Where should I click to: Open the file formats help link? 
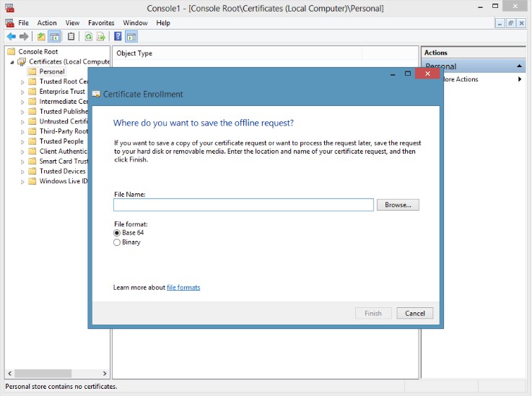click(x=183, y=288)
